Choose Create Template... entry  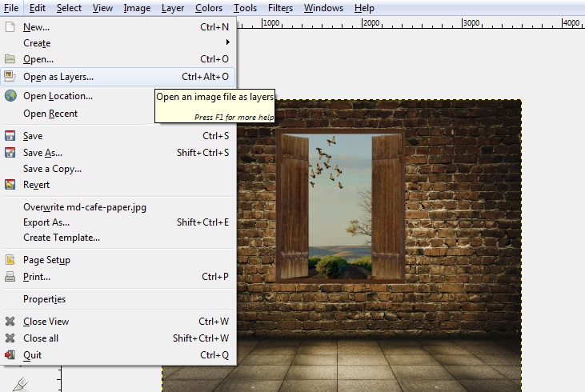click(118, 238)
